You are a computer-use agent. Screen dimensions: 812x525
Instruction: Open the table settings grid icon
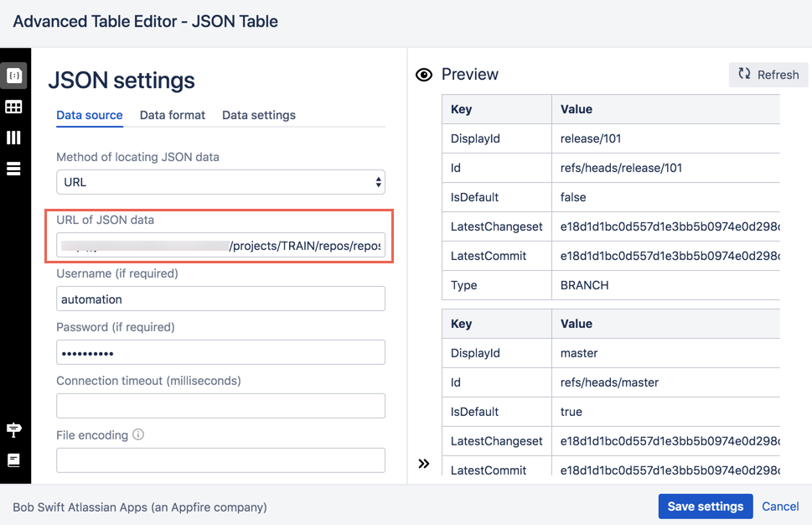click(13, 107)
